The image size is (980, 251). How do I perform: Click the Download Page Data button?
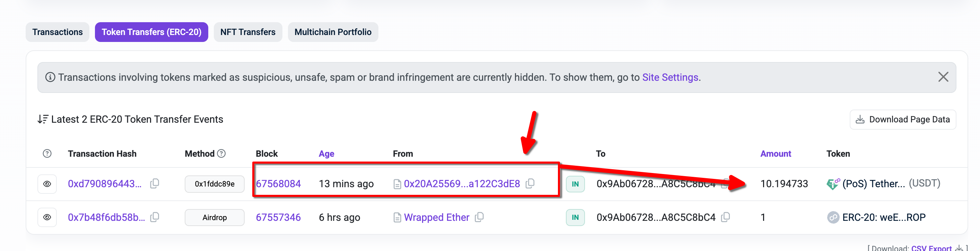pos(902,120)
